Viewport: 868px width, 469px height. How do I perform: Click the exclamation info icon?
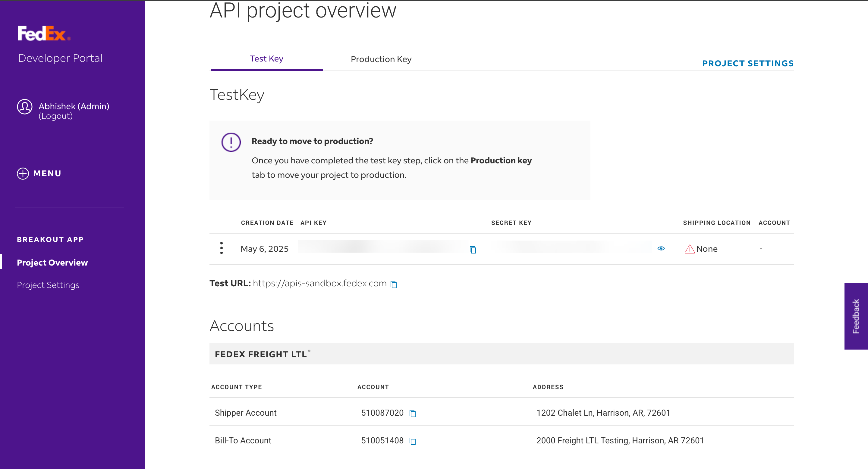231,142
